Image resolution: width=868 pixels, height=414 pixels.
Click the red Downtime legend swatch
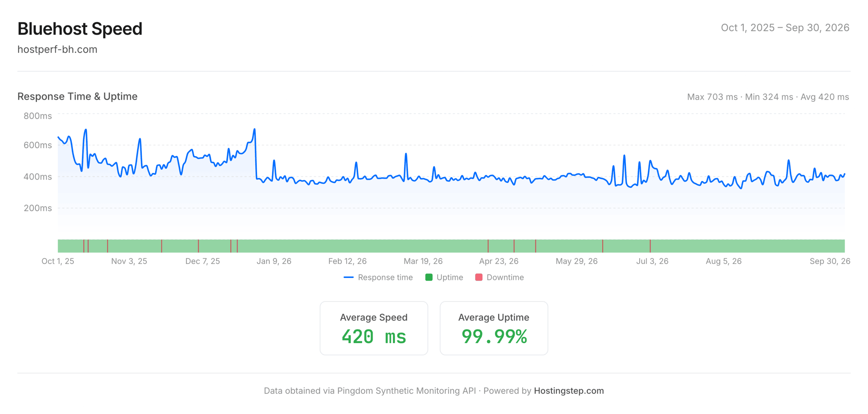(x=479, y=277)
